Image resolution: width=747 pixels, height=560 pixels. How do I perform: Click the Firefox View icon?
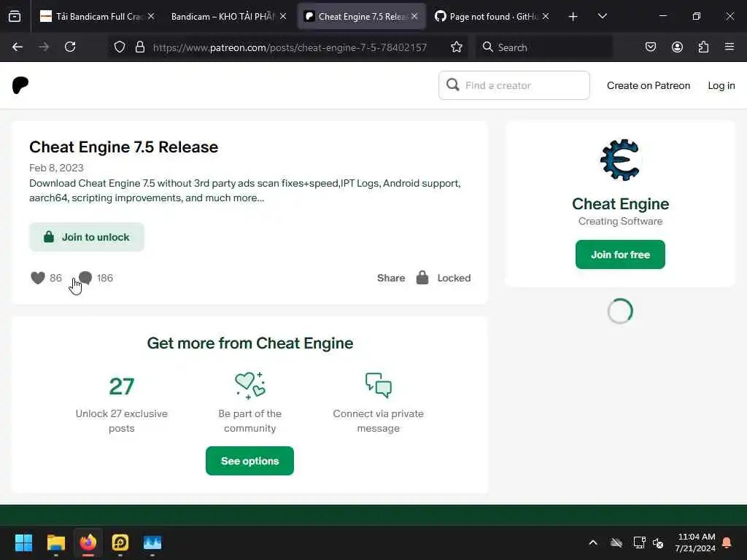15,17
